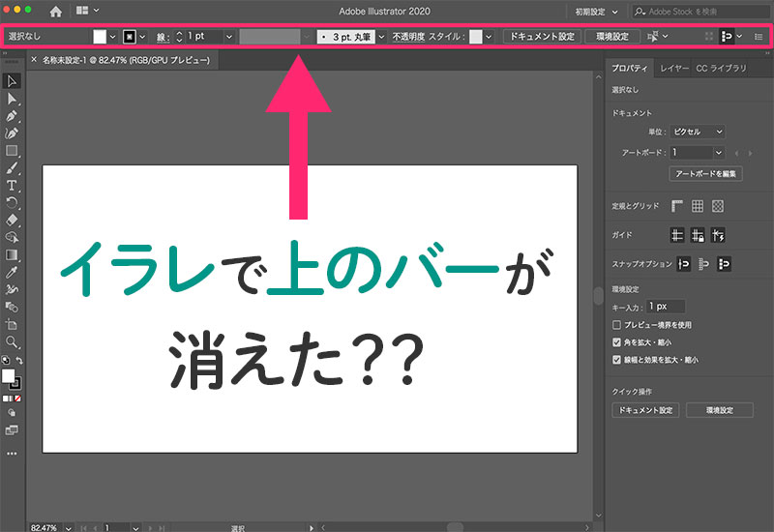Image resolution: width=774 pixels, height=532 pixels.
Task: Select the Direct Selection tool
Action: [12, 99]
